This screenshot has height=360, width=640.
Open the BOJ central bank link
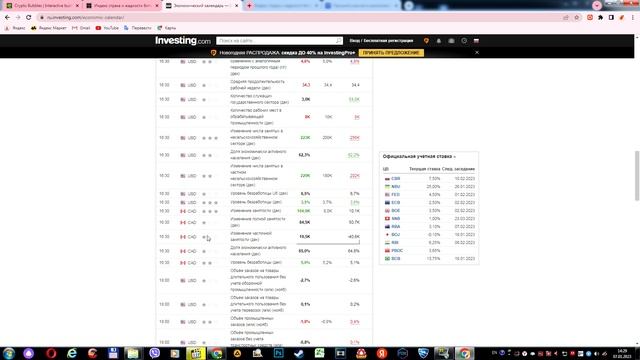point(396,235)
